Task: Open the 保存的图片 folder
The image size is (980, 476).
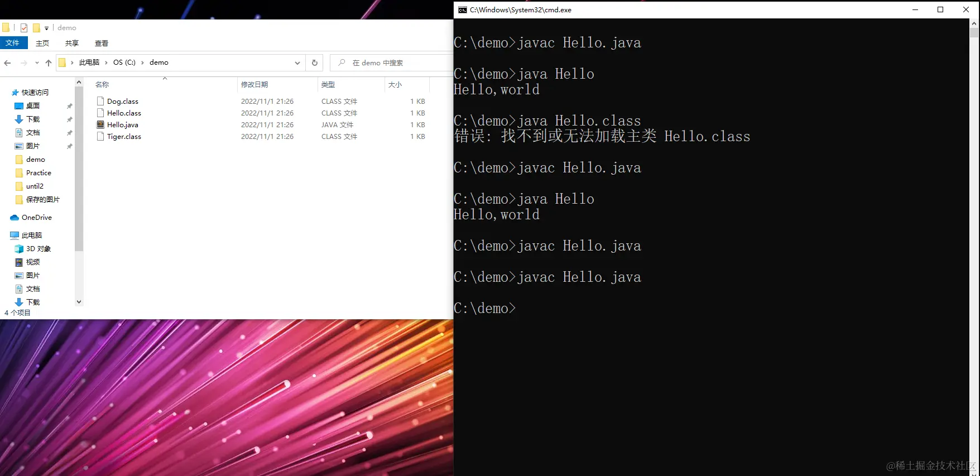Action: pos(43,199)
